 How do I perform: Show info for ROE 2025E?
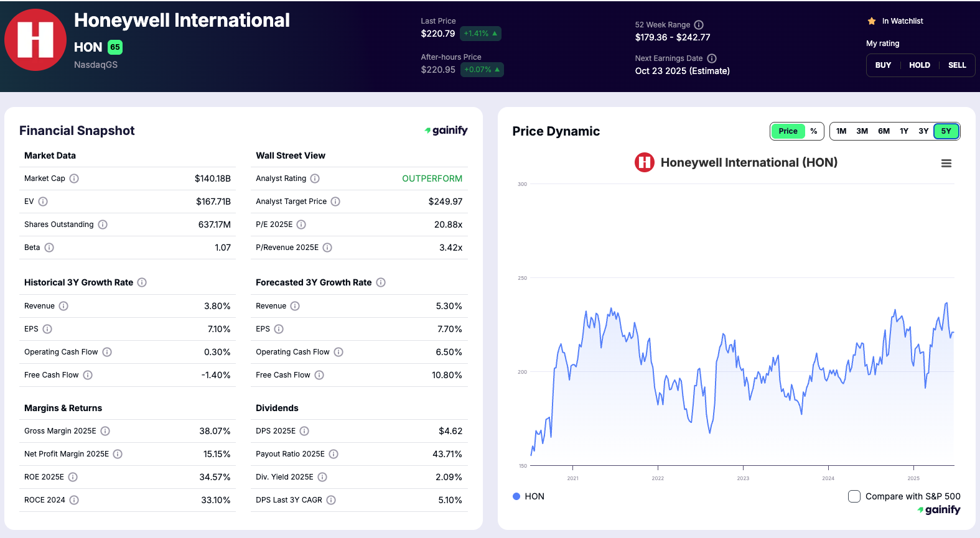click(x=73, y=477)
